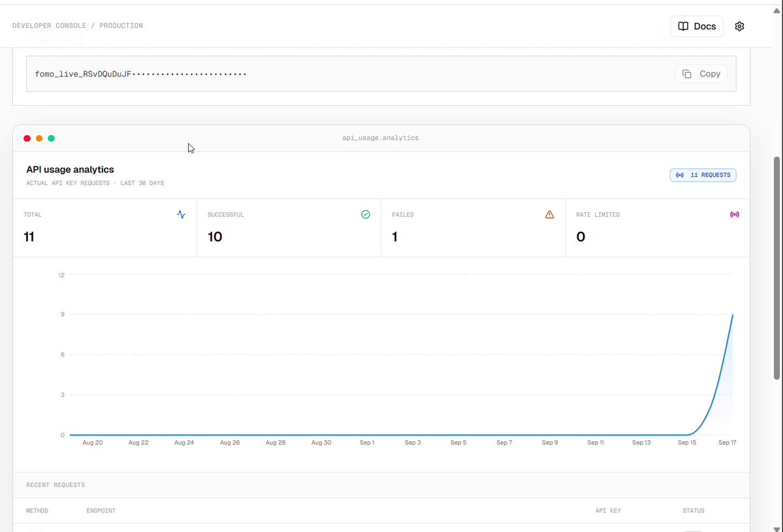Image resolution: width=783 pixels, height=532 pixels.
Task: Click the Rate Limited signal icon
Action: [x=735, y=215]
